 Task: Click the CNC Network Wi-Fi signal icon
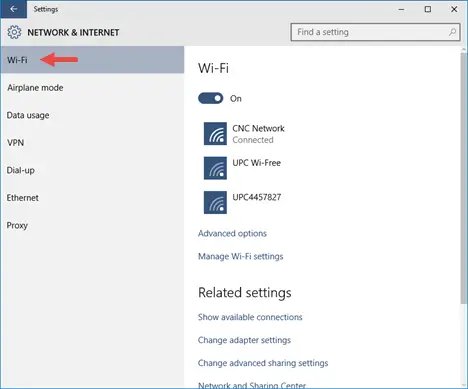(215, 134)
